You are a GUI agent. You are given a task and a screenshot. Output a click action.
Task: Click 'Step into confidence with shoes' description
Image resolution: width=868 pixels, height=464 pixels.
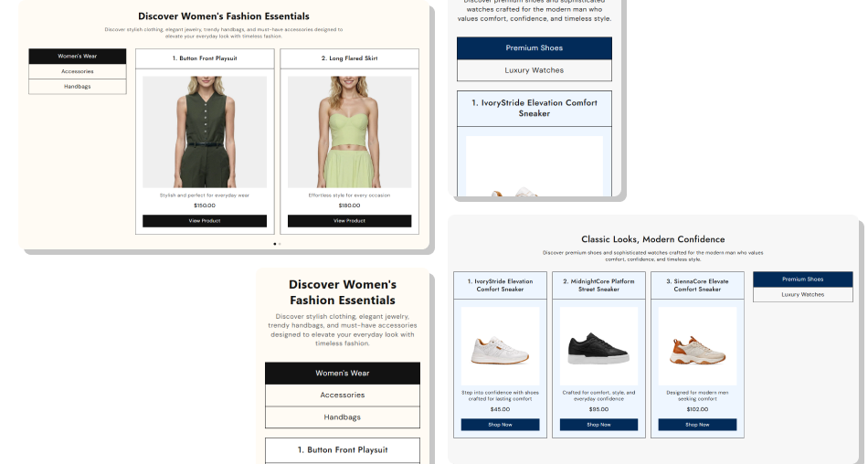click(x=500, y=395)
